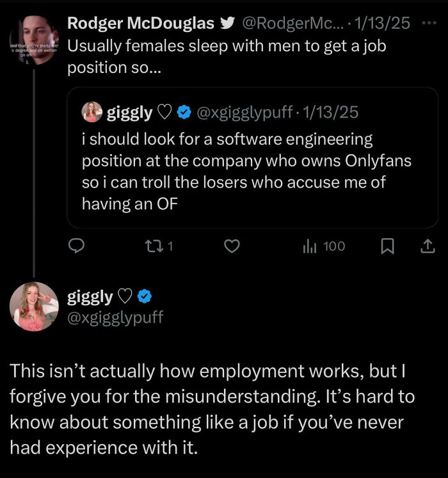Open view analytics showing 100 views
Viewport: 448px width, 478px height.
324,246
